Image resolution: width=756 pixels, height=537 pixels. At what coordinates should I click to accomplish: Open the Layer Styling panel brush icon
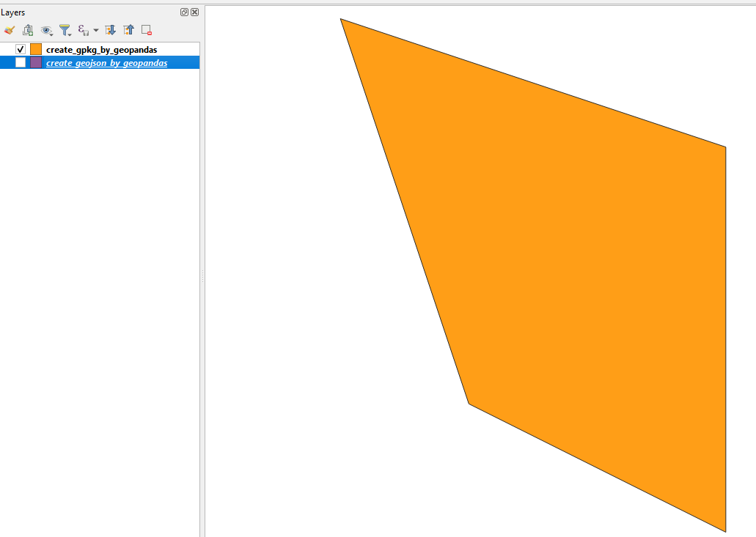coord(9,30)
